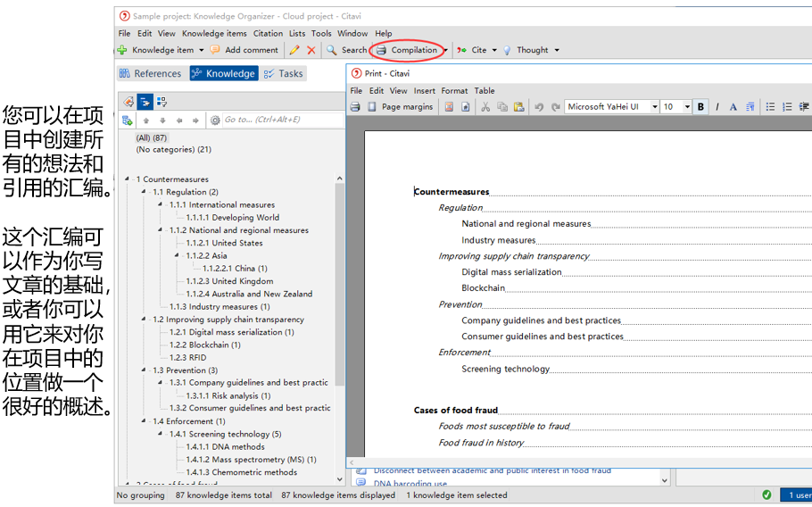Click the Go to search field
812x507 pixels.
[268, 121]
